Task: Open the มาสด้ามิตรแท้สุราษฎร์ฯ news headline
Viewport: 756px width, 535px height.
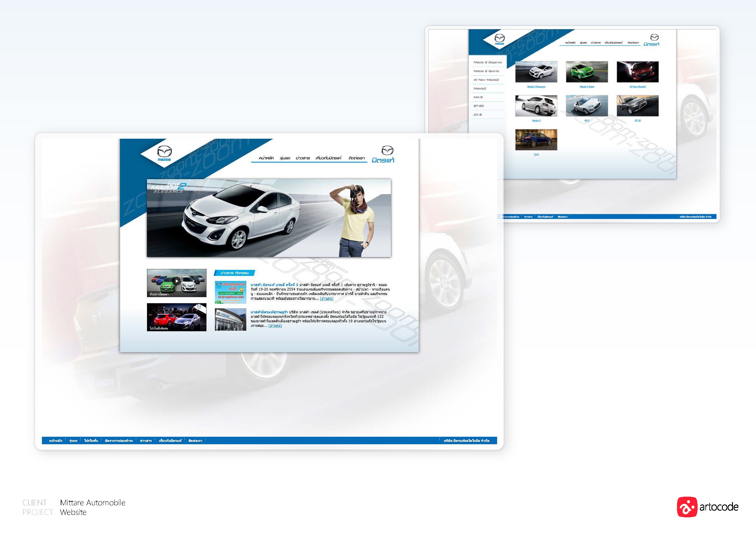Action: (x=269, y=312)
